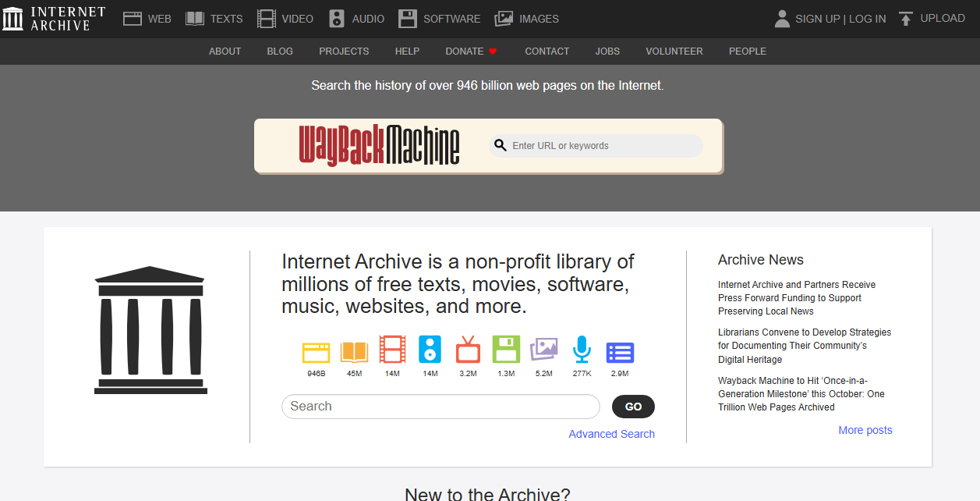This screenshot has height=501, width=980.
Task: Open Advanced Search
Action: (612, 434)
